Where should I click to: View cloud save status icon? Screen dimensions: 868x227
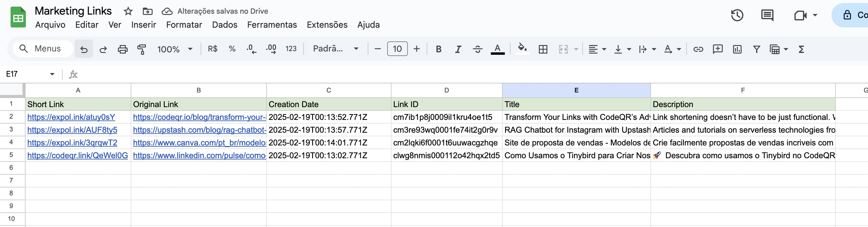[167, 12]
